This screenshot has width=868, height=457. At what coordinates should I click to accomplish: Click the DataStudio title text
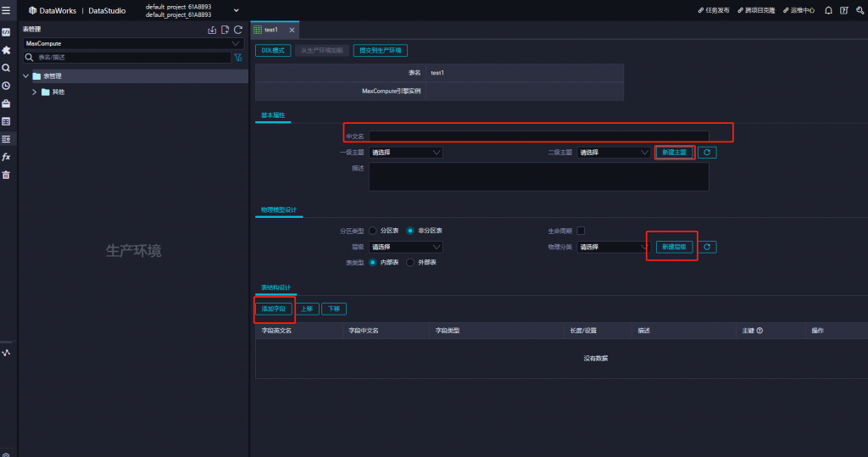click(x=107, y=10)
